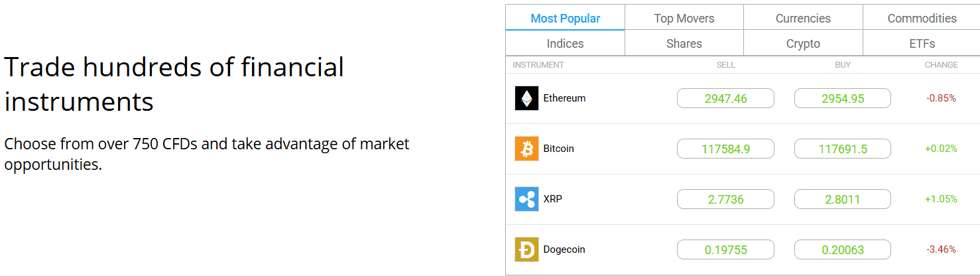Click Dogecoin sell button 0.19755

click(x=725, y=250)
